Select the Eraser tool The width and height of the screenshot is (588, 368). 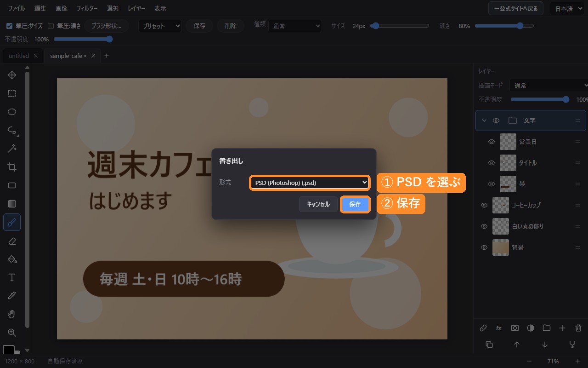(12, 241)
